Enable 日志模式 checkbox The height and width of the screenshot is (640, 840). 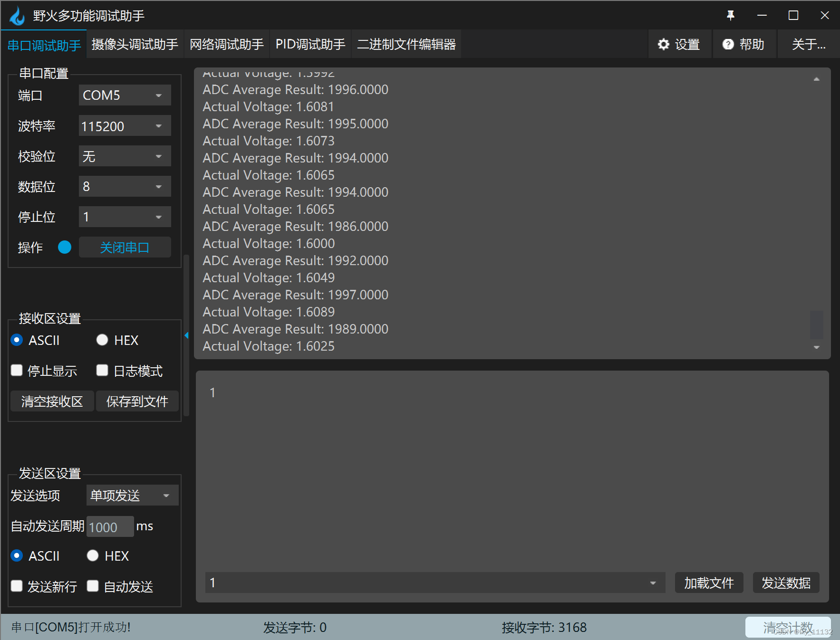click(x=102, y=370)
